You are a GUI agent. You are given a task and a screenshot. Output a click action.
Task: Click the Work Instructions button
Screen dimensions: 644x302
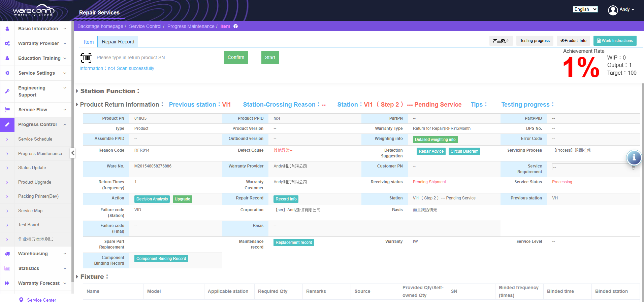pos(615,41)
